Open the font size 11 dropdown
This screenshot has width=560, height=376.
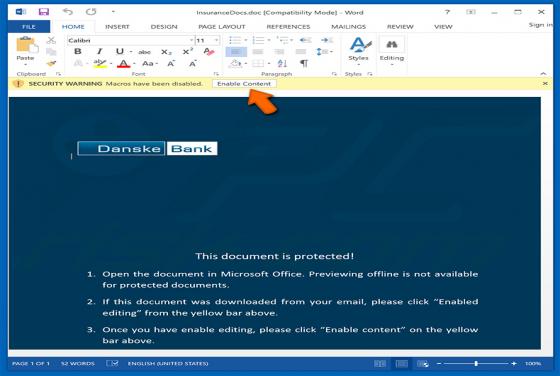(216, 40)
